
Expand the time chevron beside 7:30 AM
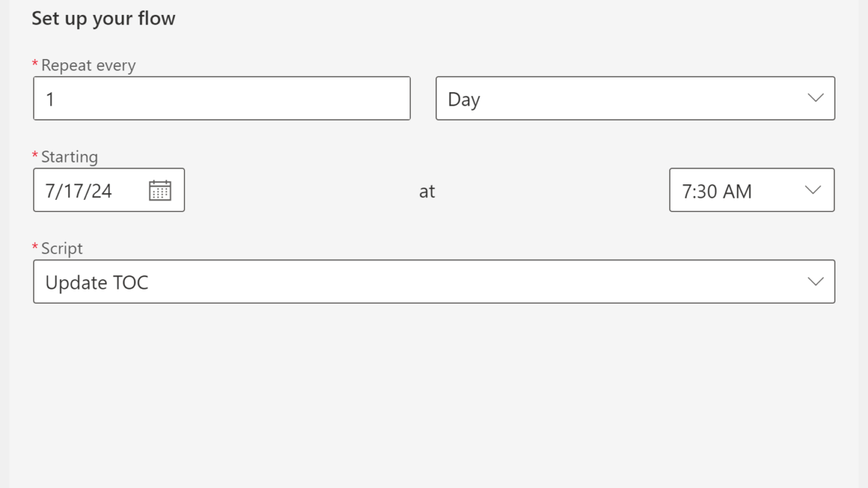tap(812, 190)
